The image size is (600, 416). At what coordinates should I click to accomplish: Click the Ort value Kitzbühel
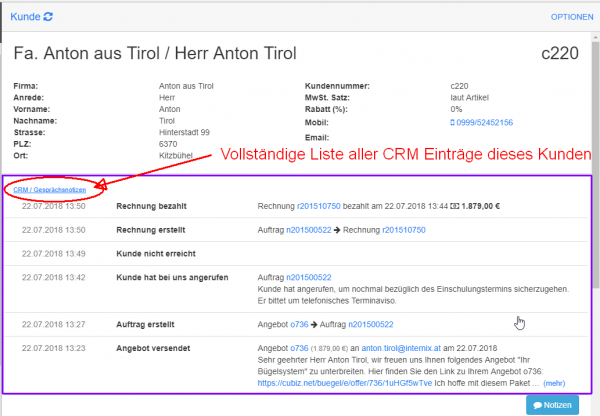point(176,156)
